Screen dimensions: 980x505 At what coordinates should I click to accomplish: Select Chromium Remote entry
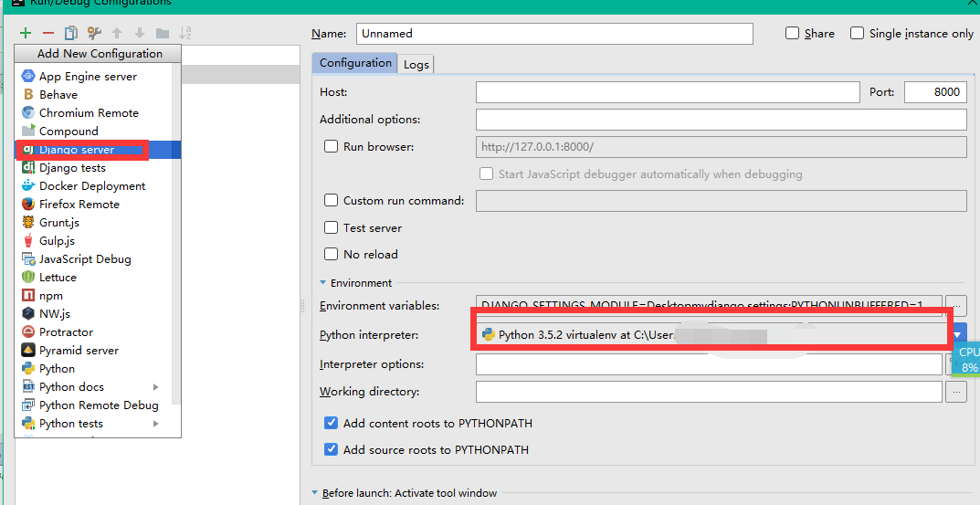click(x=98, y=112)
